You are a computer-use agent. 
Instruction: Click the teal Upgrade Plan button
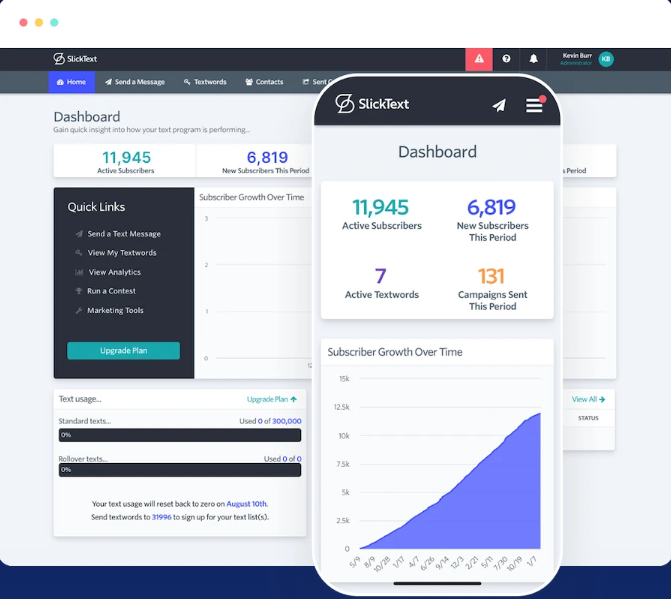pos(123,350)
